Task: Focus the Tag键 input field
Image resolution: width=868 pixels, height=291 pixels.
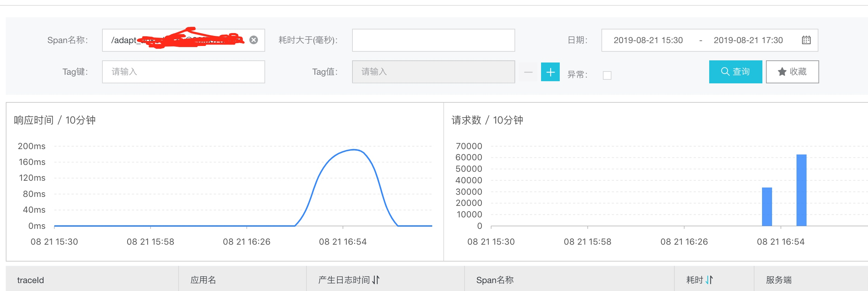Action: click(183, 72)
